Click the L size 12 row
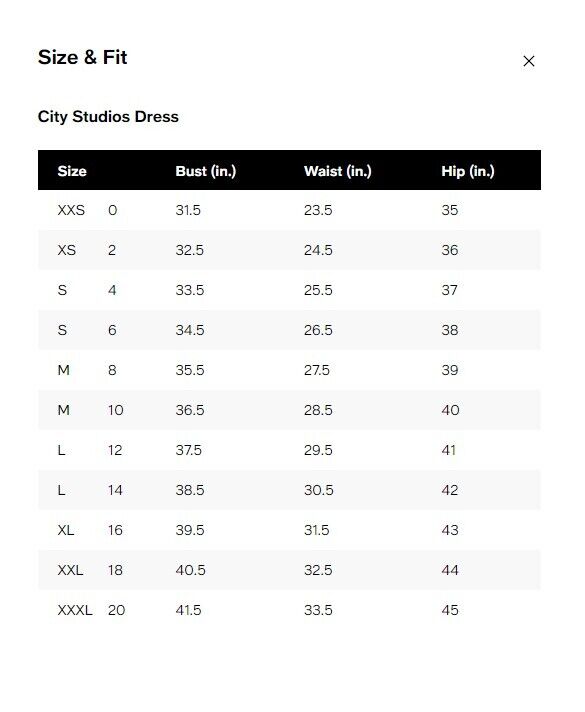Viewport: 585px width, 712px height. 289,450
